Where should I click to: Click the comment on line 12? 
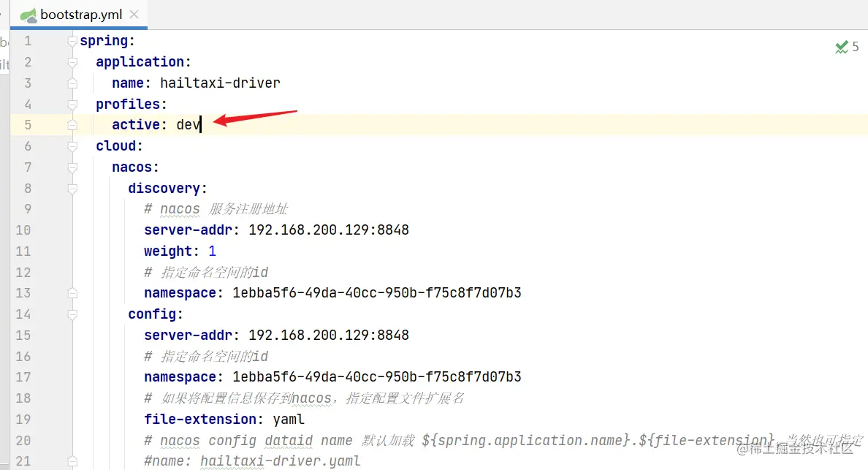207,273
